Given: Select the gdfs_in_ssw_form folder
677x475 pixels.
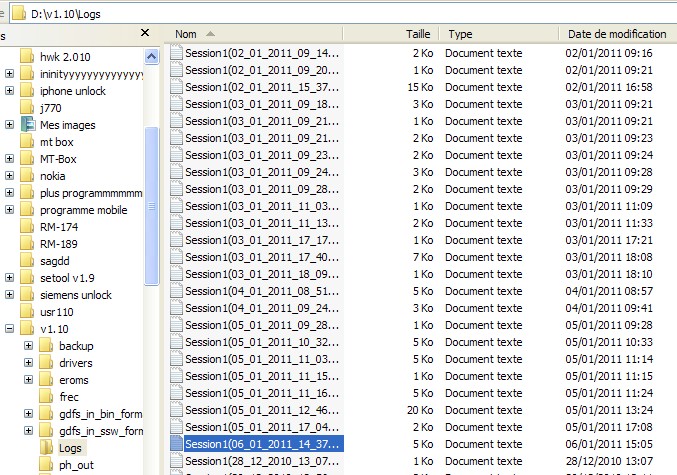Looking at the screenshot, I should point(101,431).
